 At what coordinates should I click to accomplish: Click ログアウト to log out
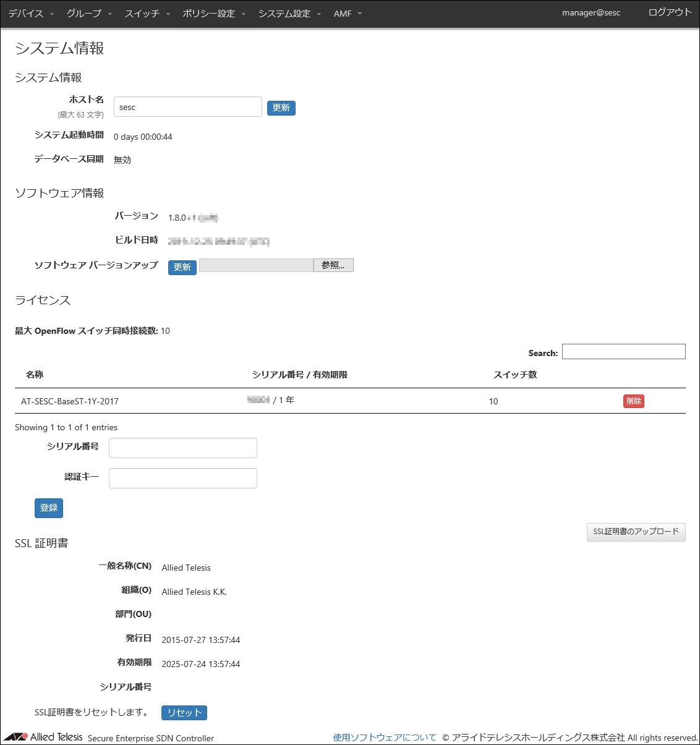click(670, 12)
